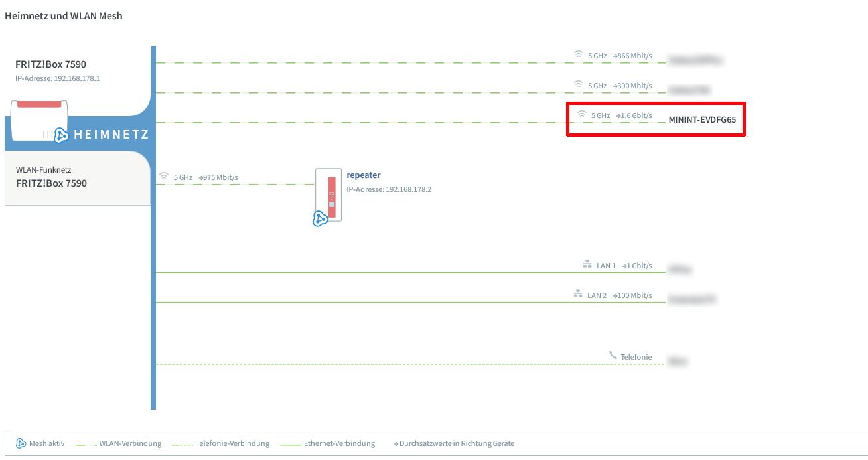
Task: Click the mesh badge on the repeater
Action: 320,218
